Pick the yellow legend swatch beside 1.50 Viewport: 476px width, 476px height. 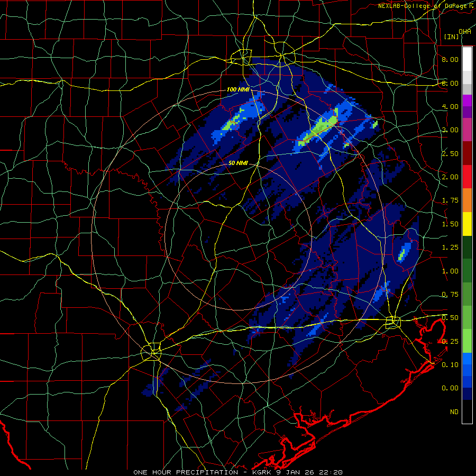click(x=467, y=224)
